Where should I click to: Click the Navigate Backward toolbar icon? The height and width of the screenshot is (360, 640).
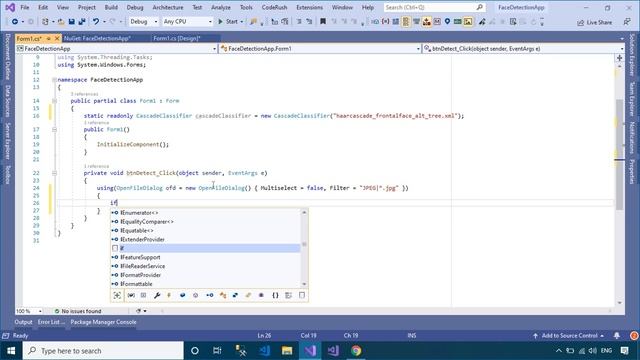coord(15,22)
